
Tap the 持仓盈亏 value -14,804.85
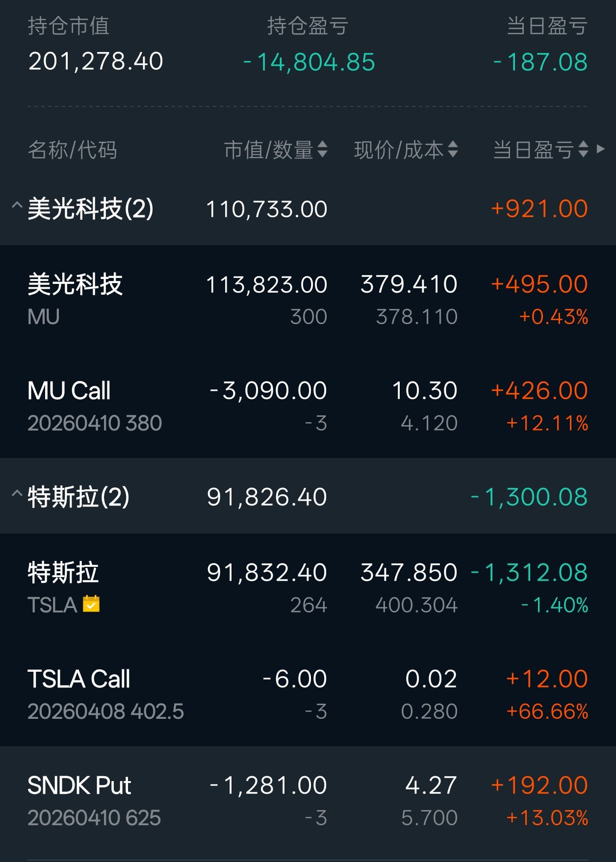(309, 62)
